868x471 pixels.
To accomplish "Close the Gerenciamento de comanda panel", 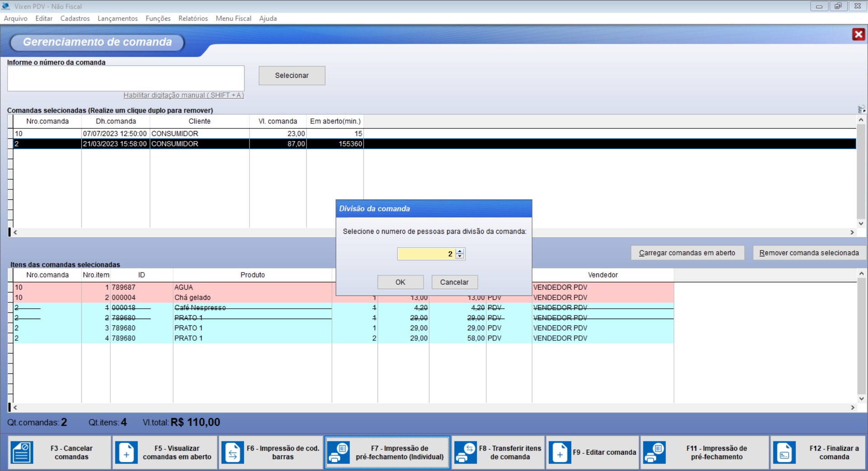I will tap(858, 34).
